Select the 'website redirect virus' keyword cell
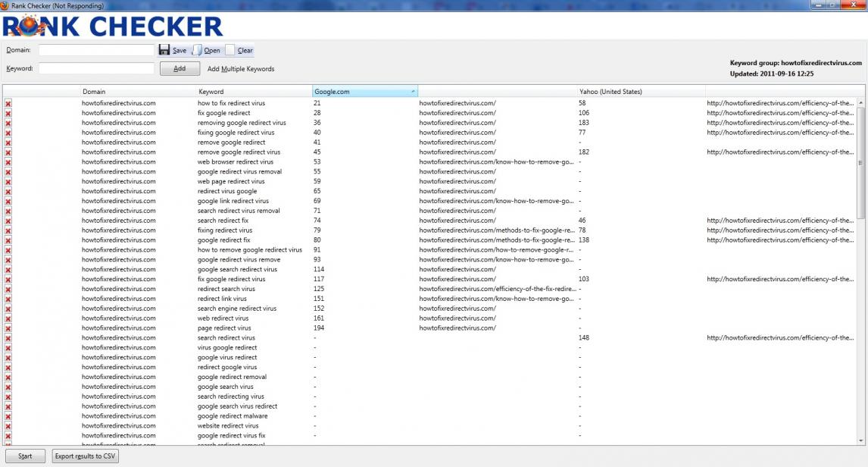This screenshot has width=868, height=467. tap(228, 426)
